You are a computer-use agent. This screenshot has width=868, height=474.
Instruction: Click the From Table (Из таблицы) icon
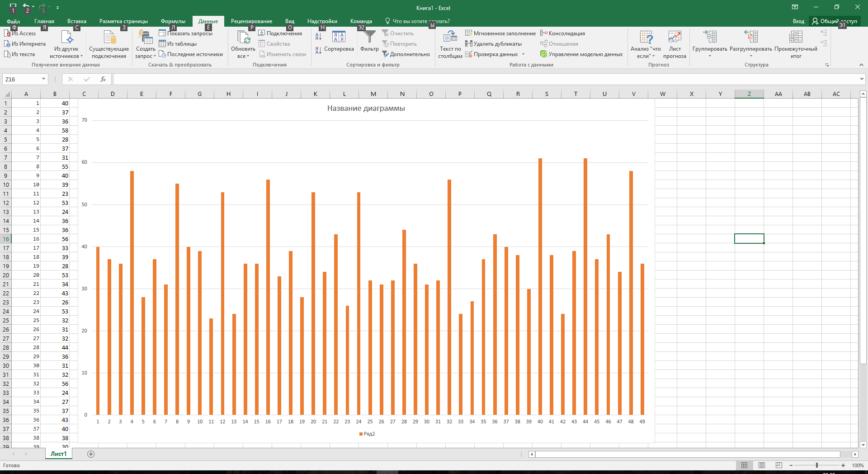coord(162,44)
